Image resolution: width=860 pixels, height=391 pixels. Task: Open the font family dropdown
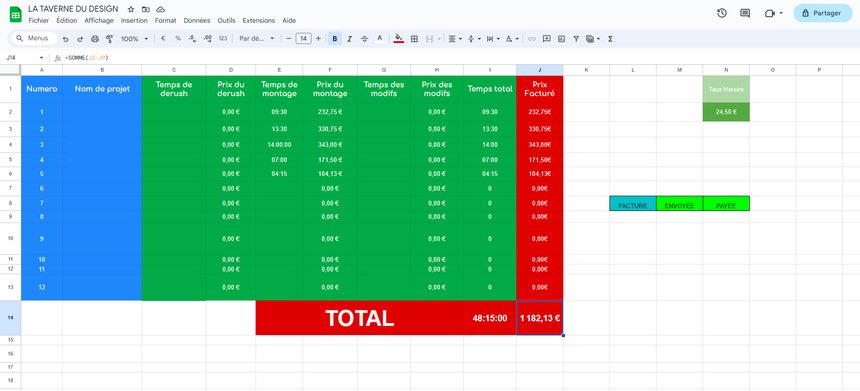[257, 39]
